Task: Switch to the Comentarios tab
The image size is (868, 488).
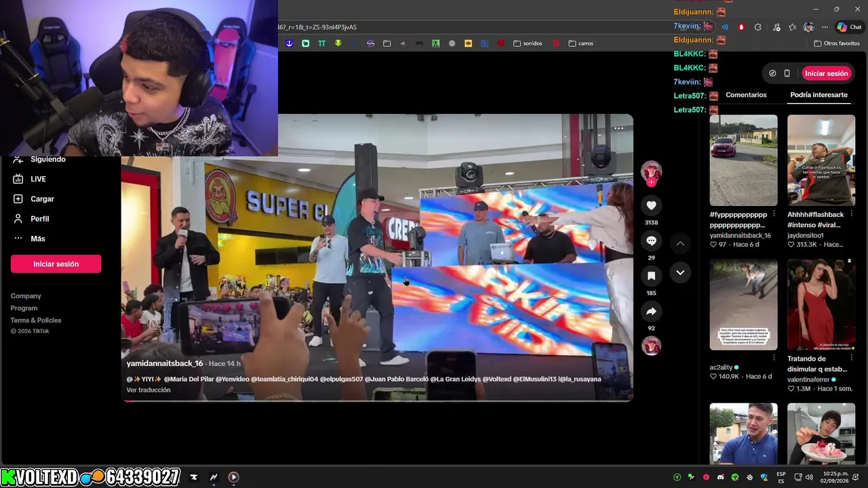Action: (746, 95)
